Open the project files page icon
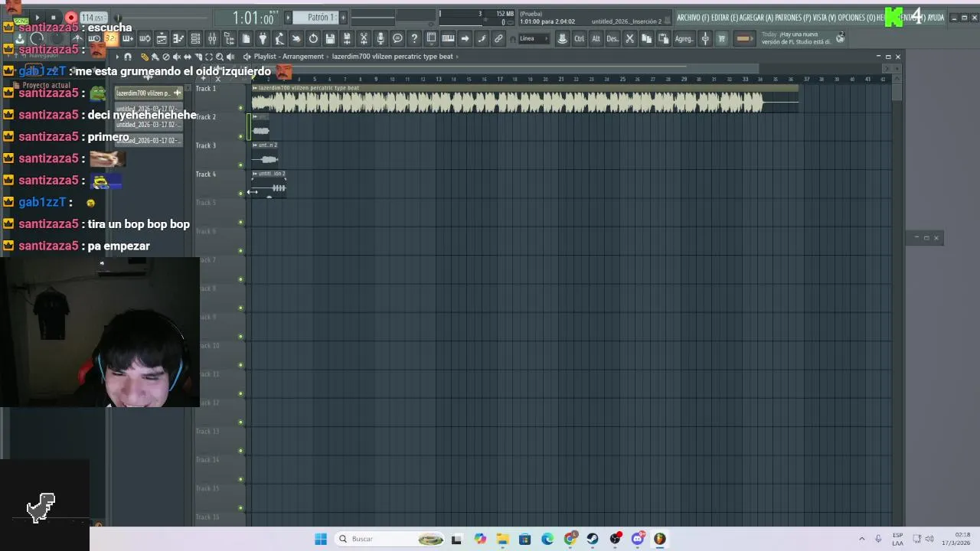This screenshot has height=551, width=980. click(246, 38)
